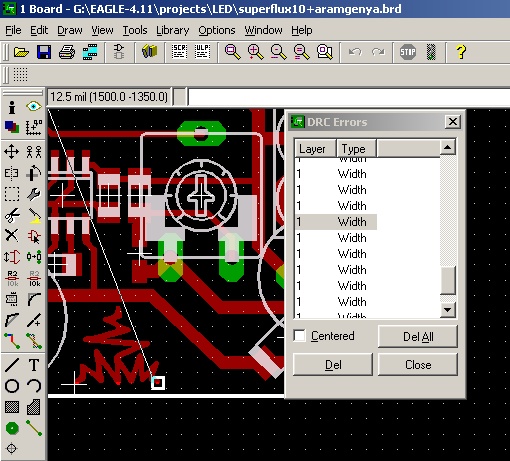Screen dimensions: 510x461
Task: Select the Circle drawing tool
Action: (12, 386)
